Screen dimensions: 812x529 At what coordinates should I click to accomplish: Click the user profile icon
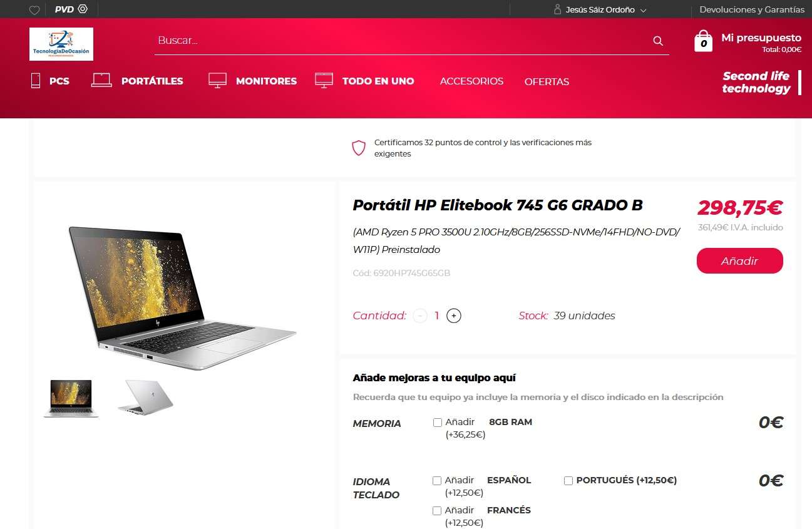pyautogui.click(x=557, y=9)
